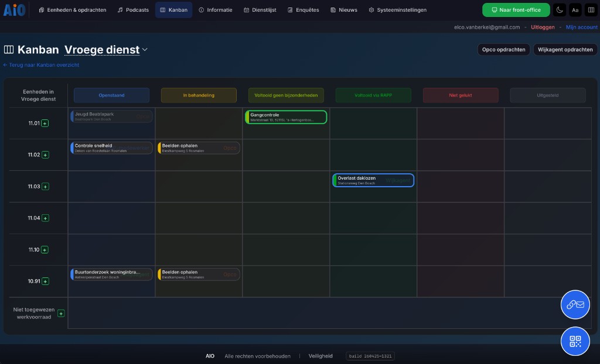Open the Gangcontrole task card
Image resolution: width=600 pixels, height=364 pixels.
(286, 117)
